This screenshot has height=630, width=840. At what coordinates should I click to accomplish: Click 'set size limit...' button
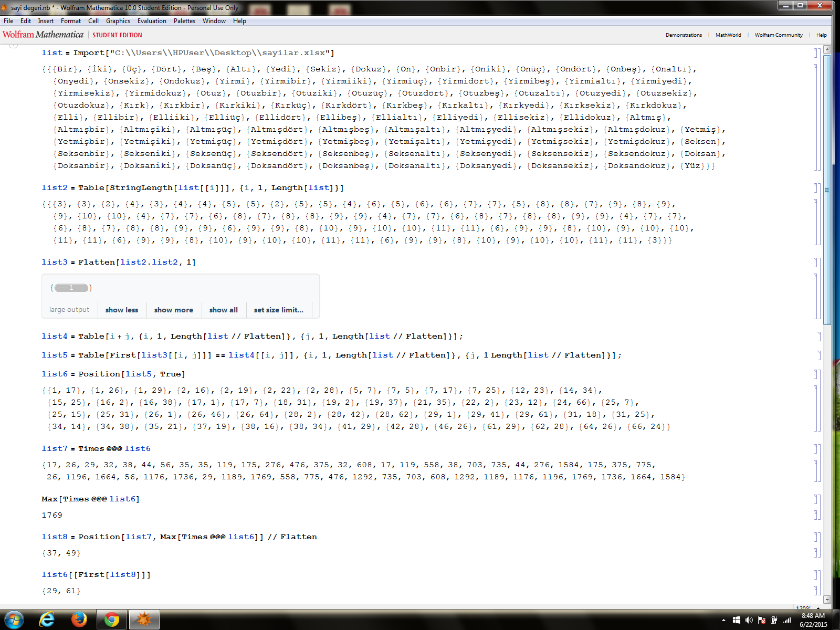coord(278,310)
